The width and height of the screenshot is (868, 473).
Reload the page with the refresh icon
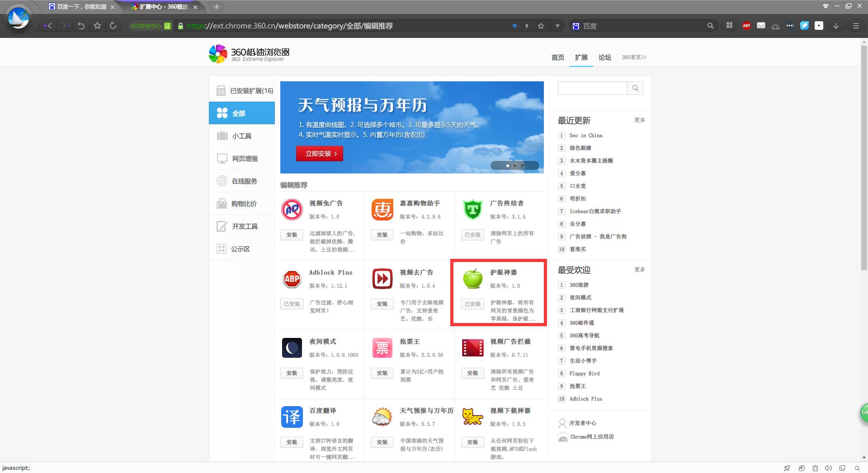113,26
